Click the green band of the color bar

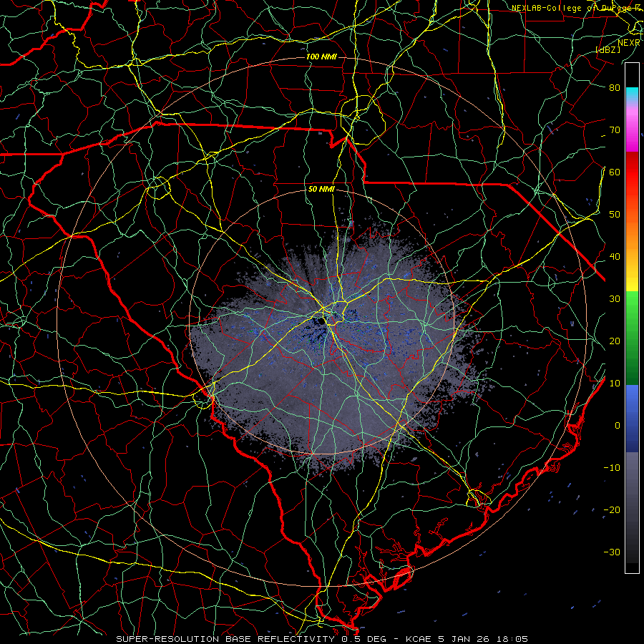pos(632,338)
